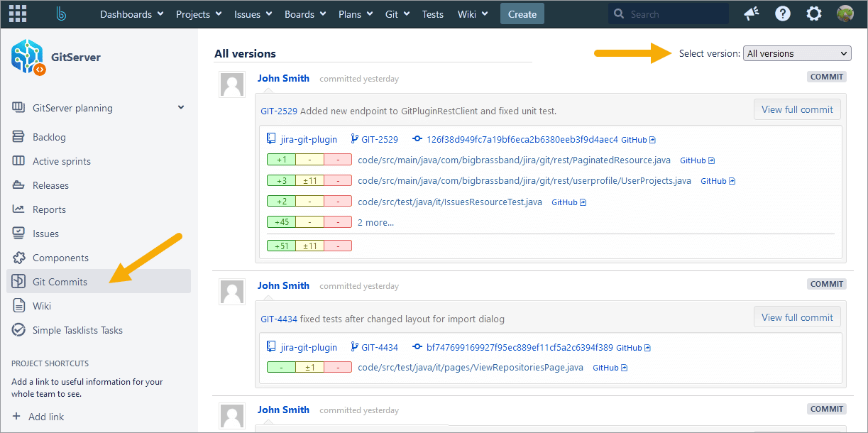The width and height of the screenshot is (868, 433).
Task: Open the Select version dropdown
Action: [796, 53]
